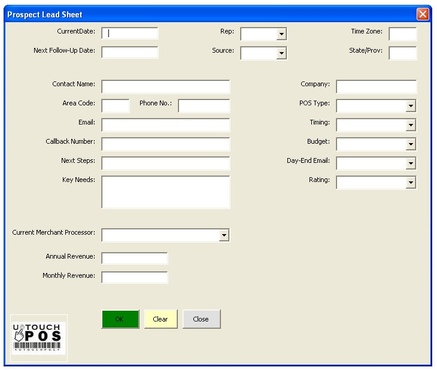The height and width of the screenshot is (370, 437).
Task: Click the green OK button
Action: (120, 319)
